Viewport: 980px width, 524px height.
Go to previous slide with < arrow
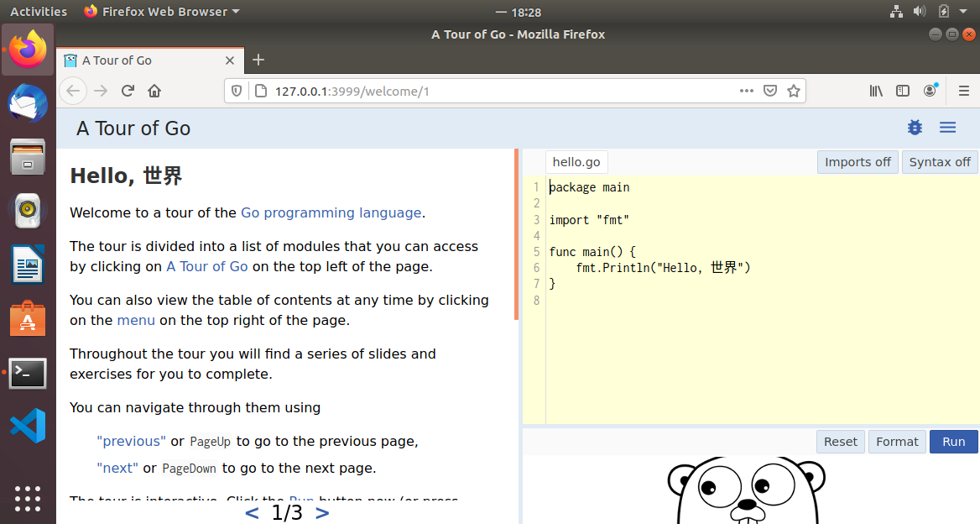click(252, 513)
